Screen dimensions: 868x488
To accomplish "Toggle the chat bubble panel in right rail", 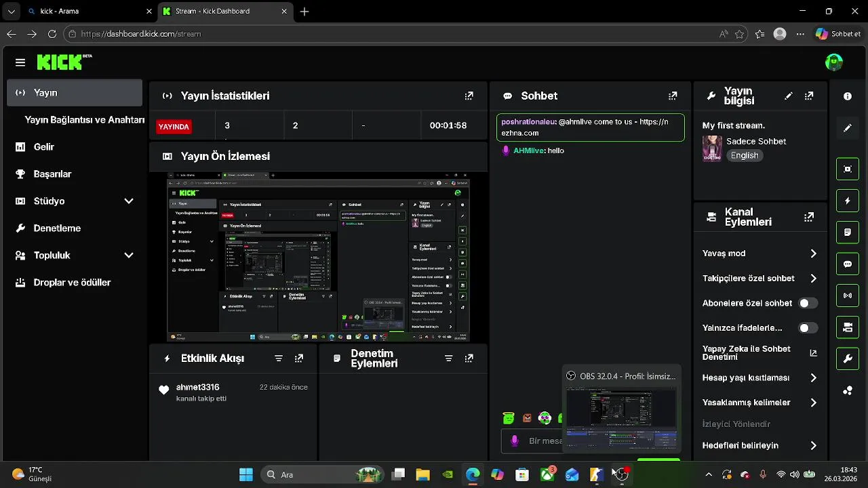I will [848, 264].
